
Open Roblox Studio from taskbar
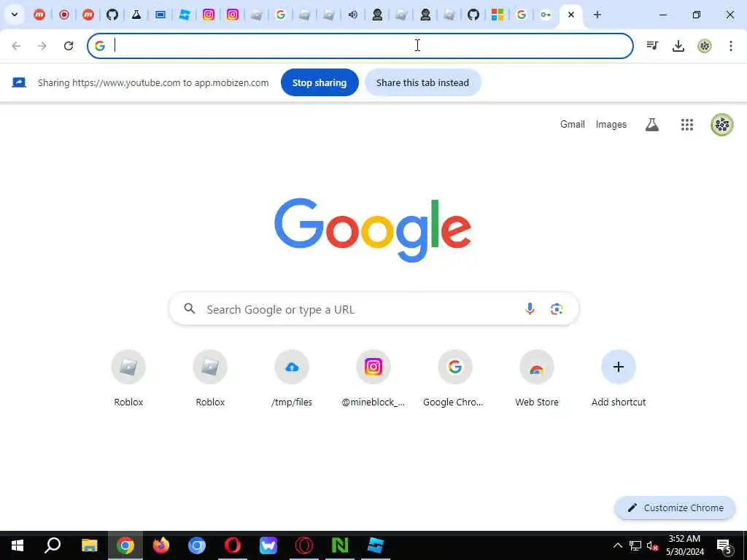[376, 545]
